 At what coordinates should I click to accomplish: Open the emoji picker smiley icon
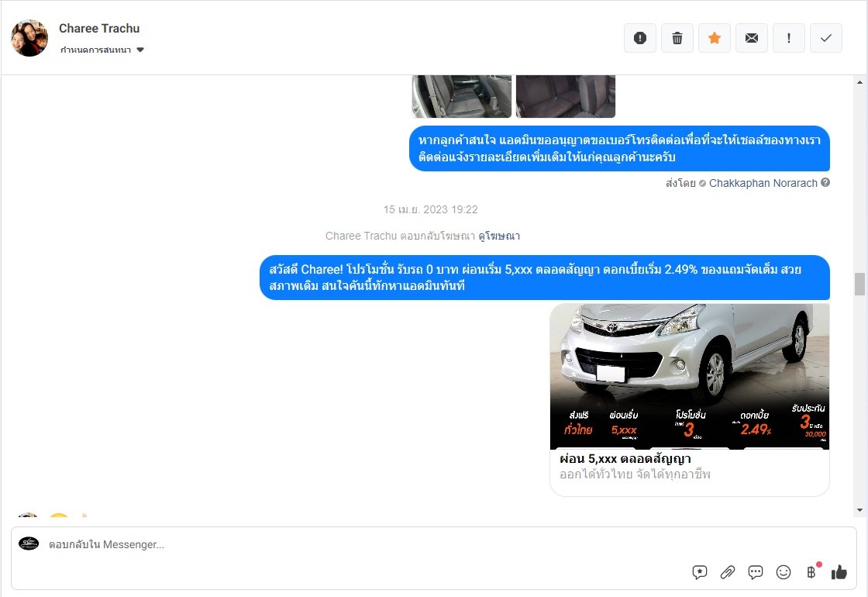(x=784, y=572)
